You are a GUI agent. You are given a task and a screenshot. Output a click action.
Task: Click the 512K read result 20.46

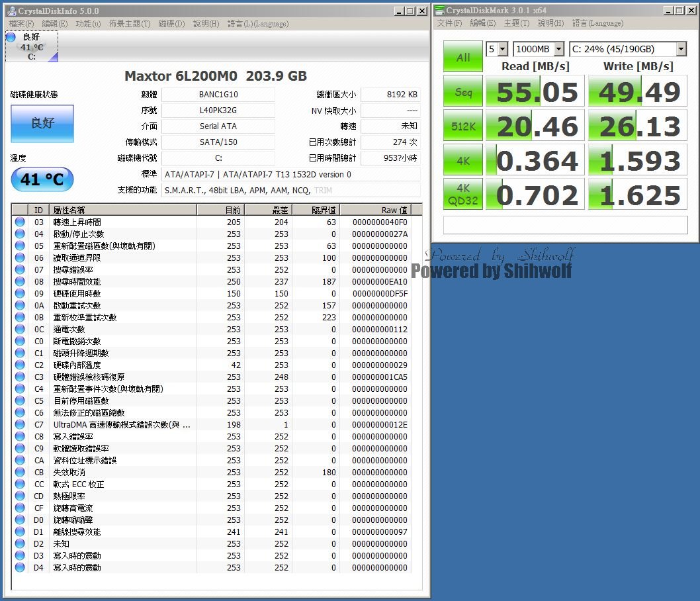(535, 126)
